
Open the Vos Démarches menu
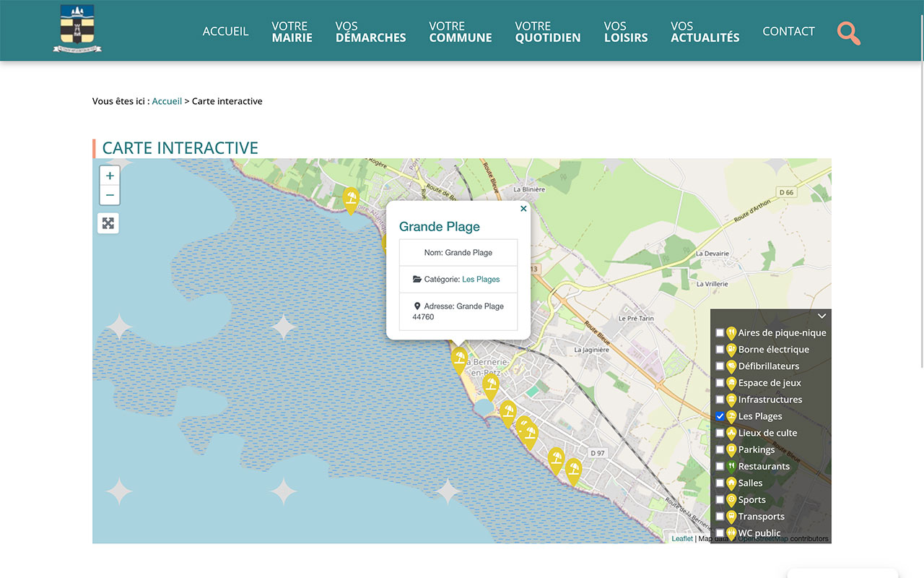tap(371, 32)
